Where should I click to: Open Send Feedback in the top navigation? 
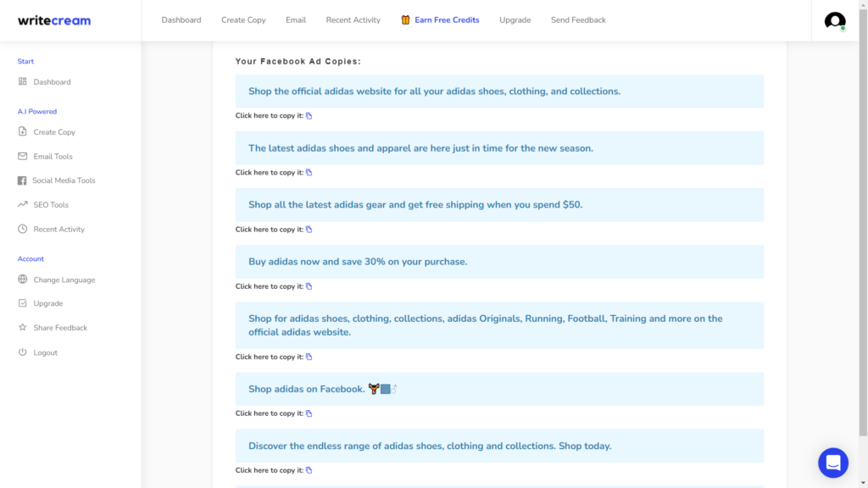[x=578, y=20]
